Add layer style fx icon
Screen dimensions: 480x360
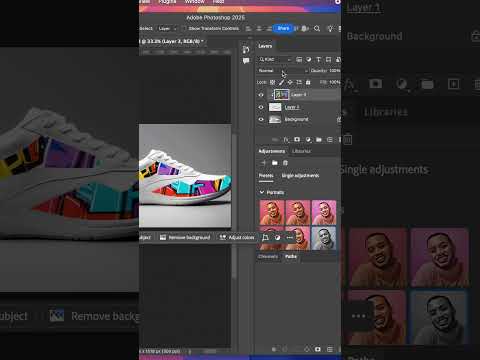[x=286, y=139]
